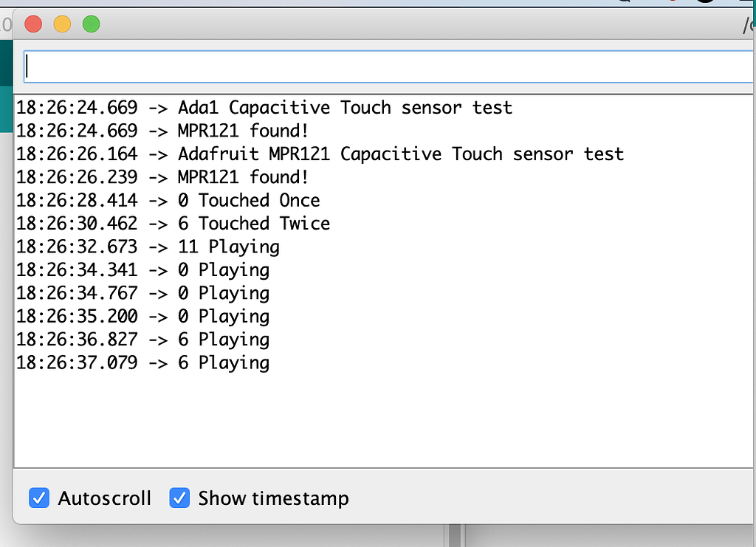Select the 18:26:36.827 '6 Playing' line
Screen dimensions: 756x547
coord(142,340)
